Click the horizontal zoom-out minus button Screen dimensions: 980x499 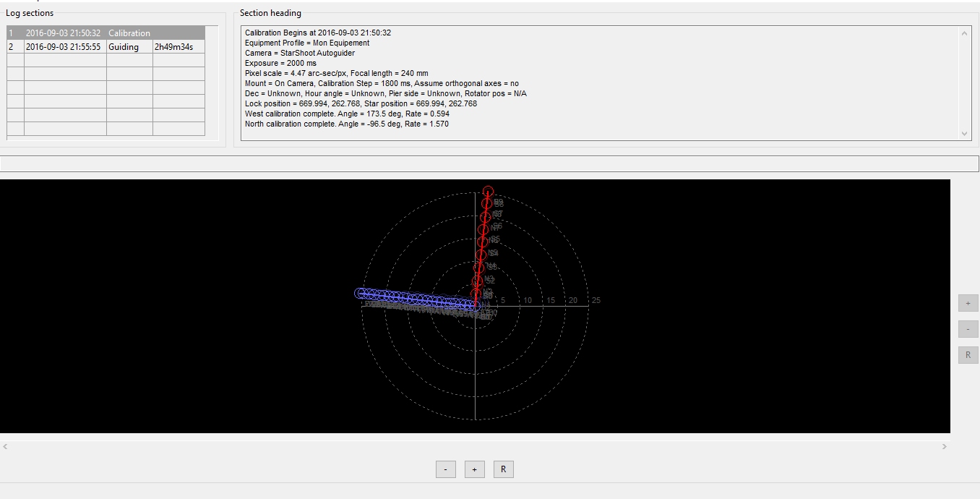(446, 469)
